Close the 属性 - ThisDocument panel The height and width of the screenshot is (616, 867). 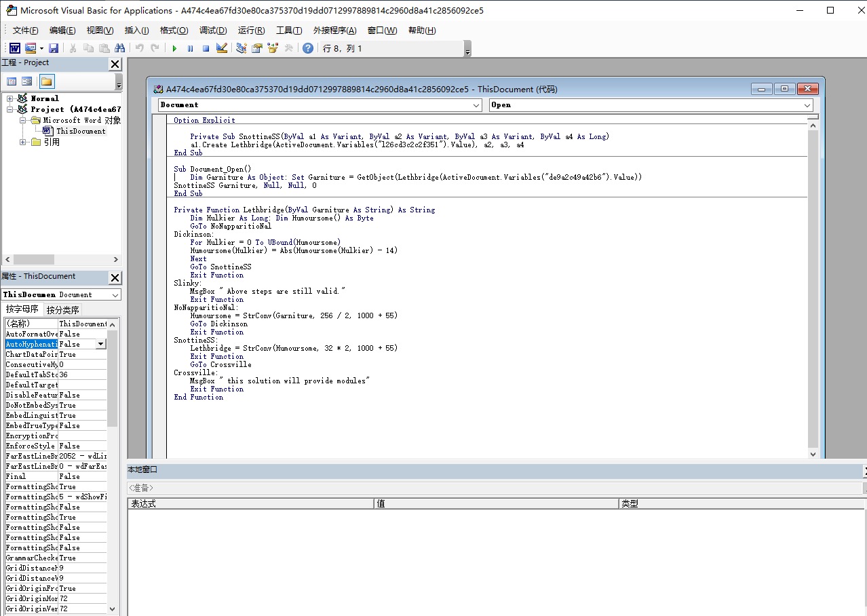(115, 277)
